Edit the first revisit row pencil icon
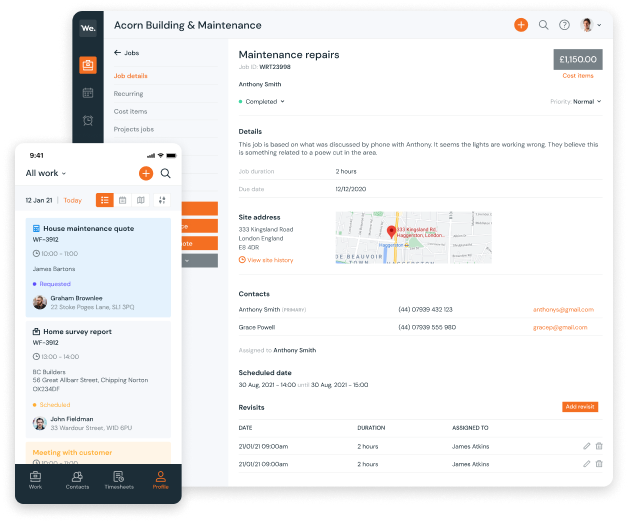This screenshot has height=524, width=628. [x=586, y=446]
